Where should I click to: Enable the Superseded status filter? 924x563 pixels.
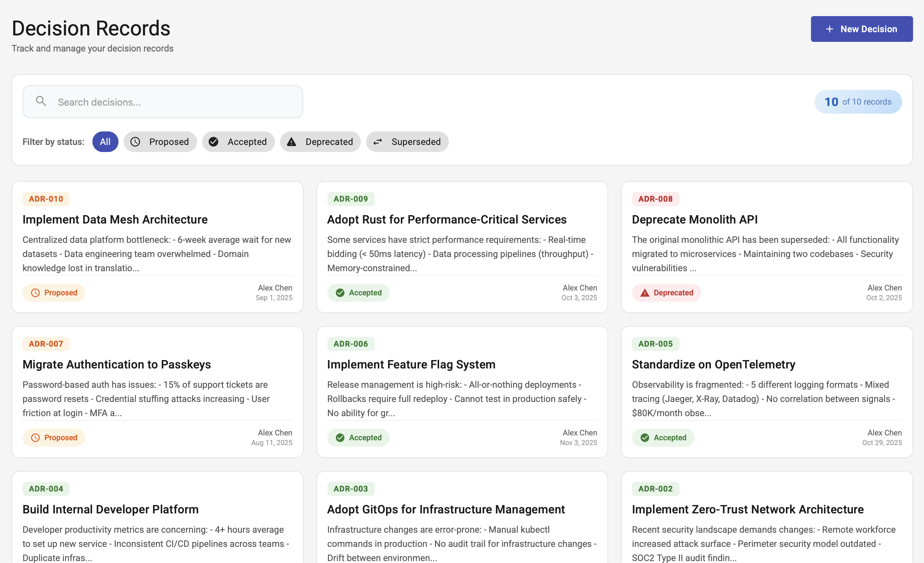(x=407, y=141)
